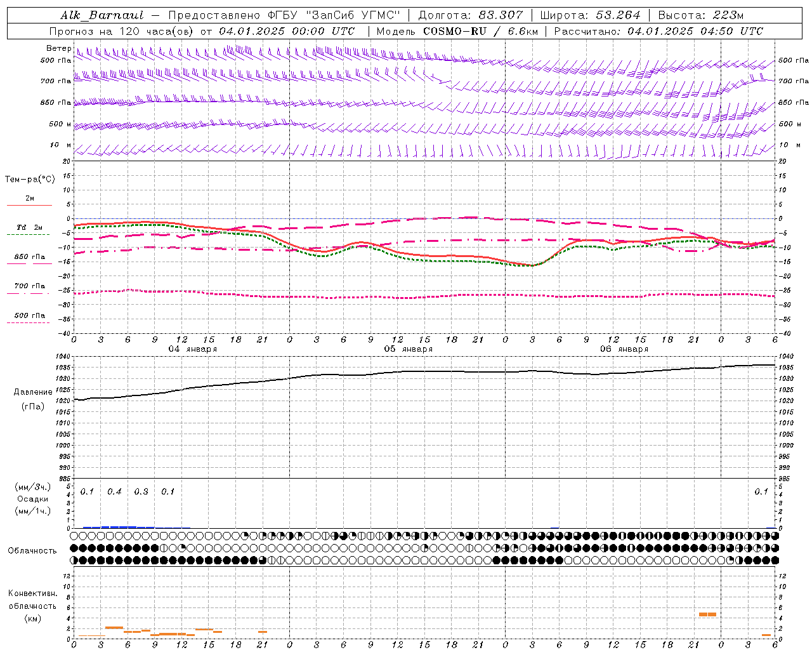Screen dimensions: 812x650
Task: Select the longitude value Долгота: 83.307
Action: (x=471, y=15)
